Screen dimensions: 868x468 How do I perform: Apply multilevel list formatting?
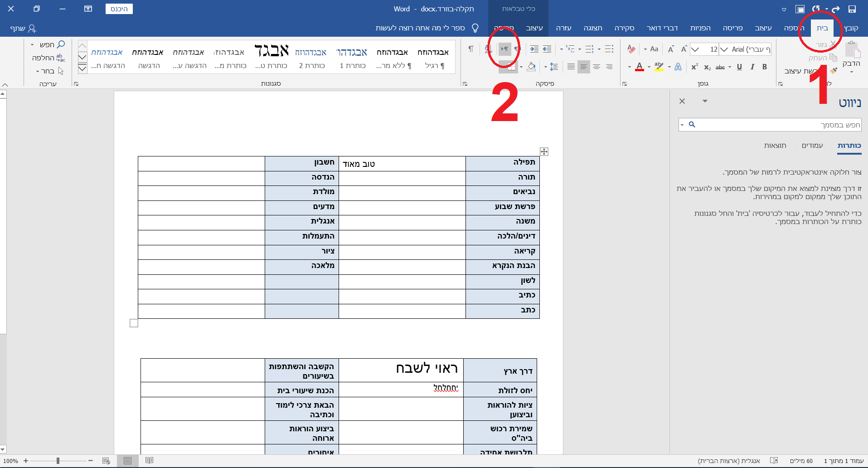tap(570, 49)
